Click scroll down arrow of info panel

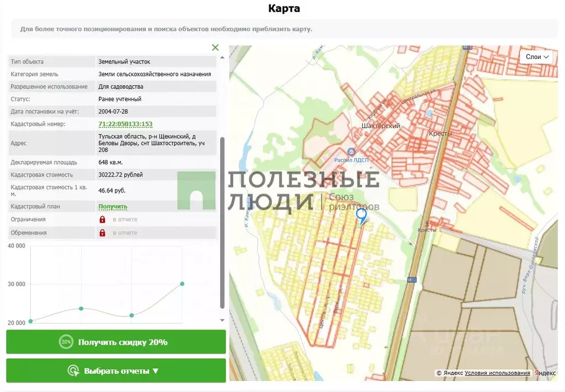click(x=222, y=320)
